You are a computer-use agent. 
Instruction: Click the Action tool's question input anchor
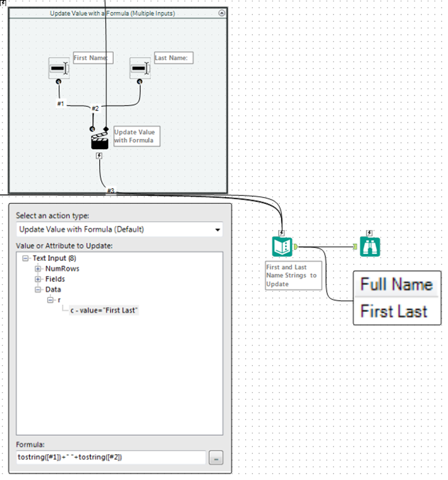click(92, 129)
